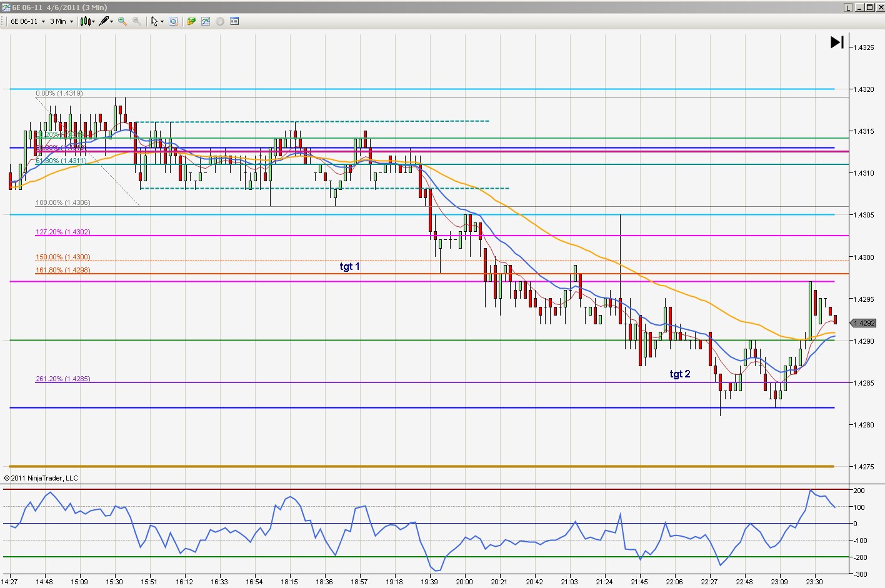Click the 127.20% (1.4302) Fibonacci label
The height and width of the screenshot is (588, 885).
[62, 232]
